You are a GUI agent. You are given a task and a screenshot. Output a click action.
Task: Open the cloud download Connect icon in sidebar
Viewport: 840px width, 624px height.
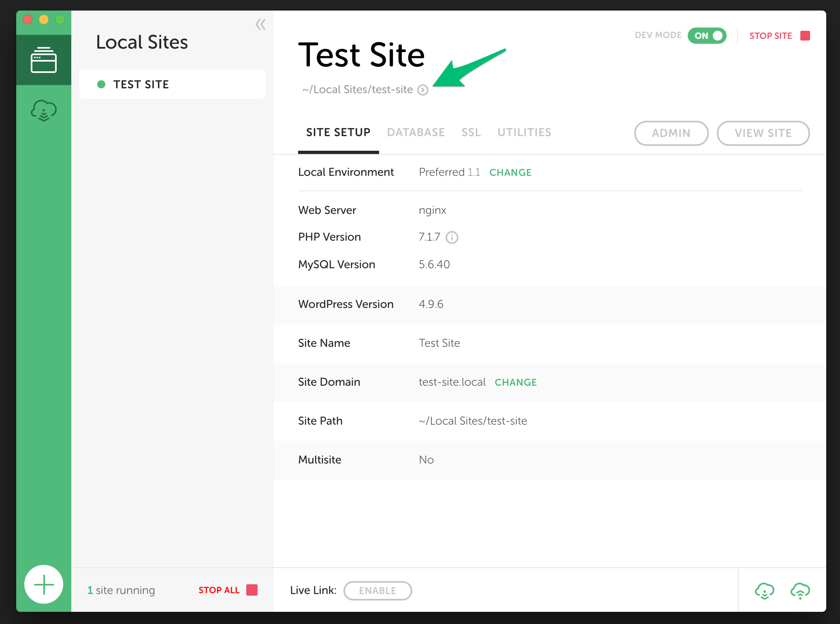[44, 111]
